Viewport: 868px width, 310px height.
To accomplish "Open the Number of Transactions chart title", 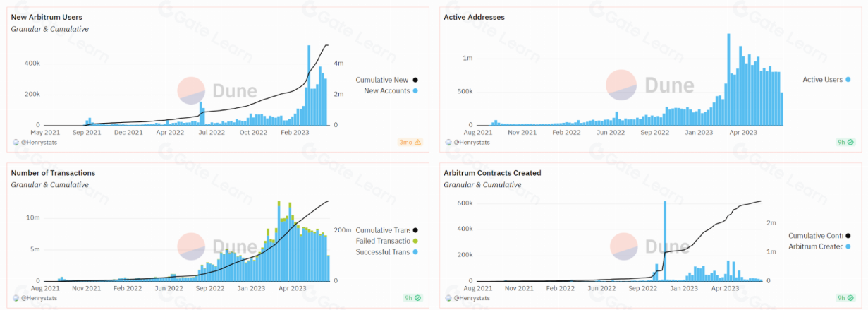I will click(53, 173).
